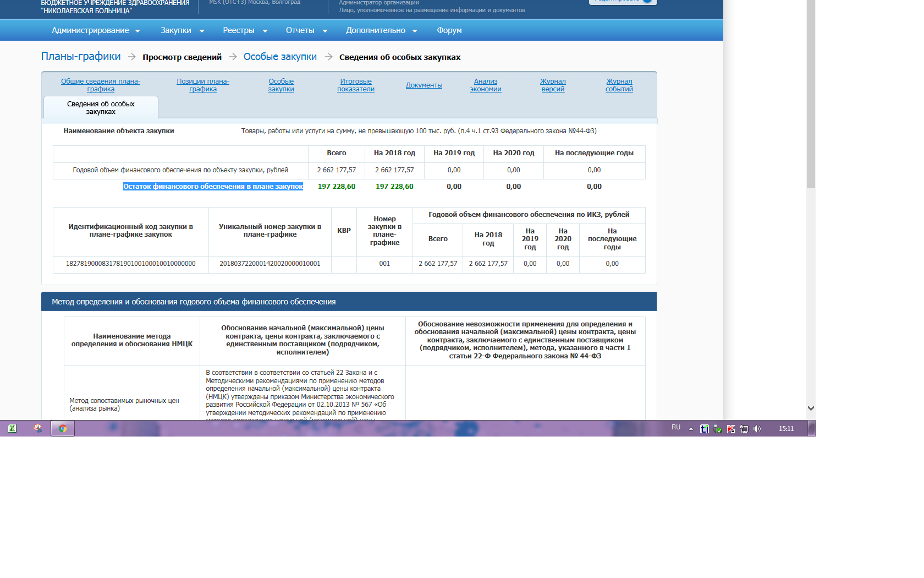924x578 pixels.
Task: Click unique number 2018037220001420020000010001
Action: [270, 264]
